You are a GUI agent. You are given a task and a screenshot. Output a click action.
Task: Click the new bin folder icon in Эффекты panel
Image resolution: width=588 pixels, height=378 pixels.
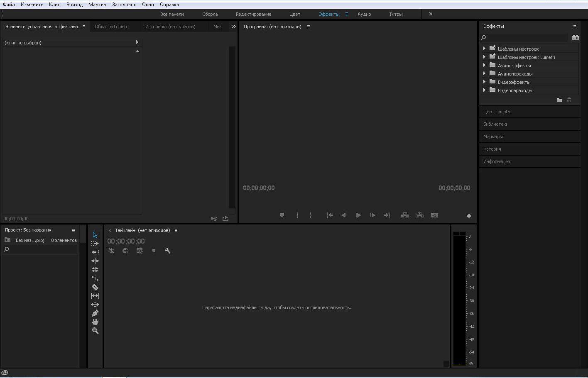(x=559, y=100)
